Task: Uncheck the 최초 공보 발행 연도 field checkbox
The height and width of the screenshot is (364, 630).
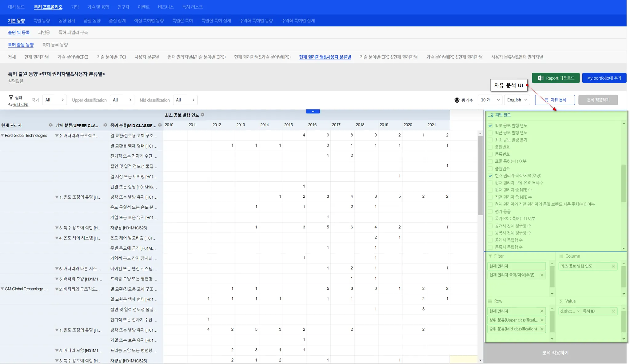Action: pyautogui.click(x=490, y=126)
